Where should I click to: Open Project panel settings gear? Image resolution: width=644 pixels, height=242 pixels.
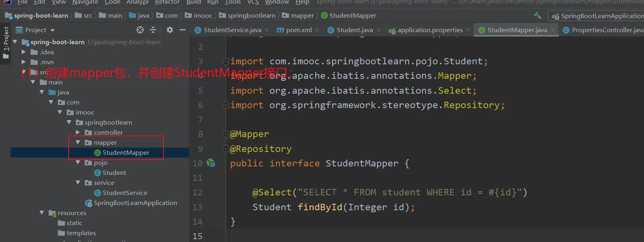coord(170,30)
